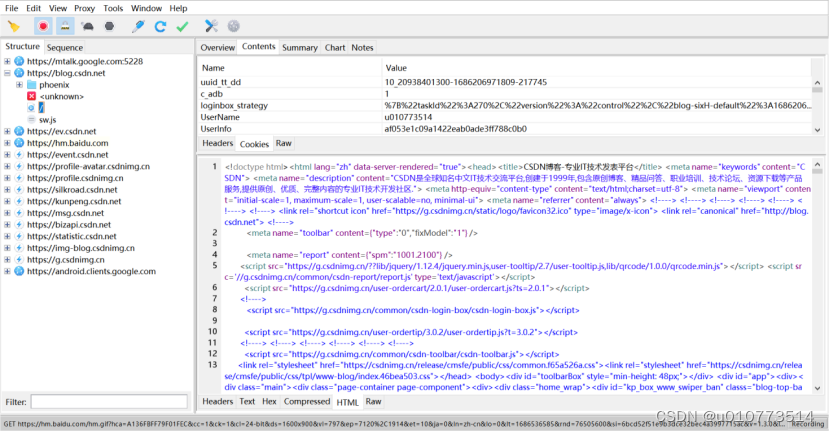Viewport: 830px width, 432px height.
Task: Expand the bizapi.csdn.net node
Action: tap(7, 224)
